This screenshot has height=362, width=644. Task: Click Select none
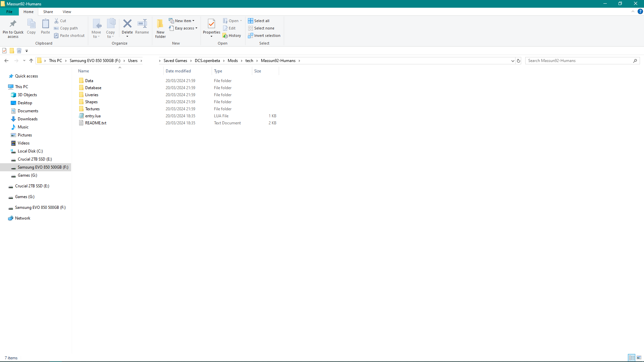click(x=261, y=28)
